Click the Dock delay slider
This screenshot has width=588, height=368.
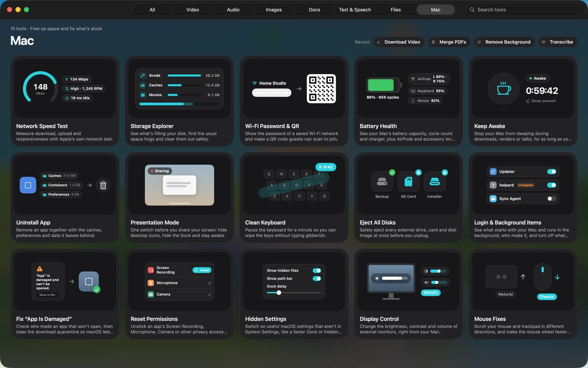click(x=294, y=293)
